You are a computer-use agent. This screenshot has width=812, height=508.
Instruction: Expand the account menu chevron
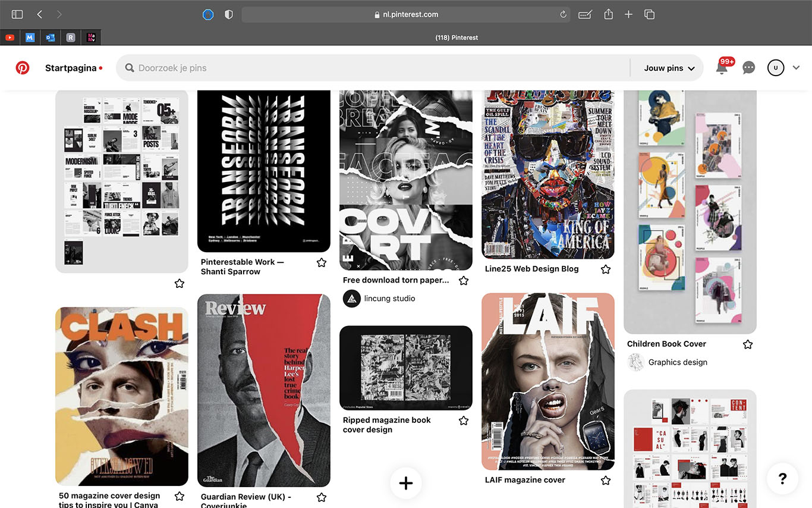coord(797,68)
